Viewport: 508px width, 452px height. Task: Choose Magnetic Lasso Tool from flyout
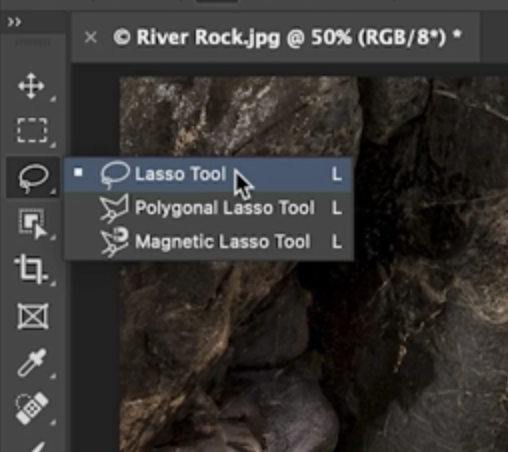pos(208,242)
